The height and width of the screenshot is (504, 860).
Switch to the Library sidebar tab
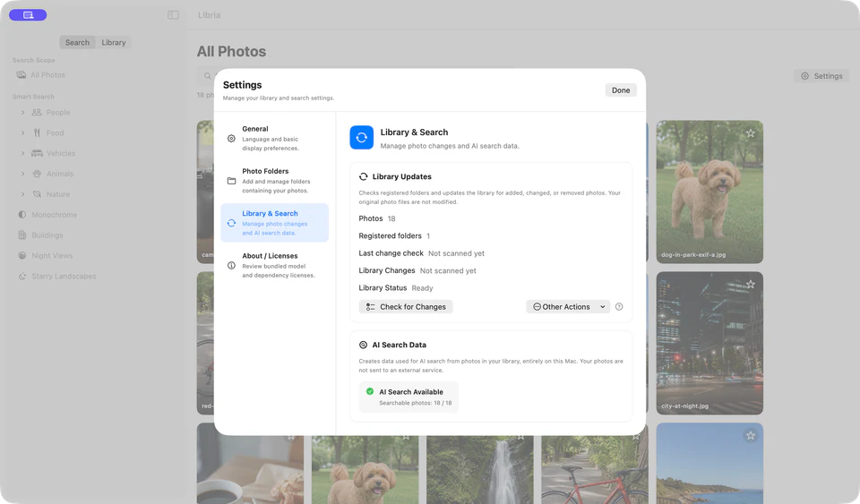point(114,42)
